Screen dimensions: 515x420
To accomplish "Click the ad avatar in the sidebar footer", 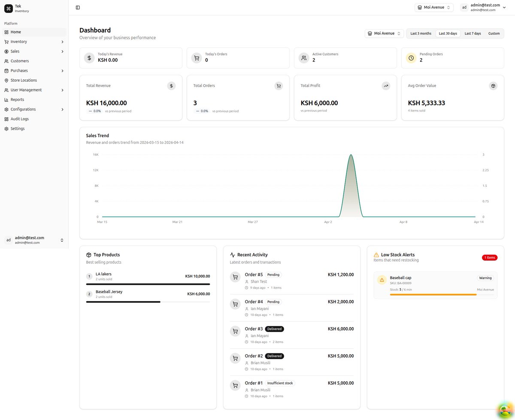I will coord(8,240).
